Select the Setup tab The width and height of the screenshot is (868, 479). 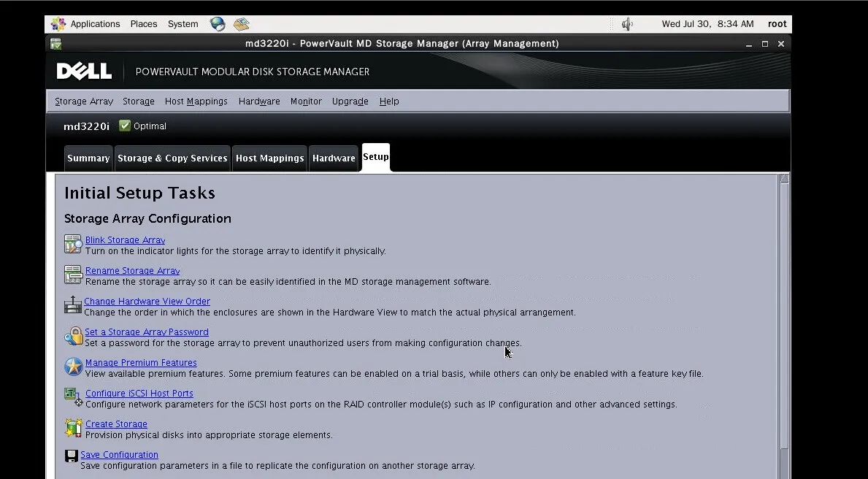376,157
